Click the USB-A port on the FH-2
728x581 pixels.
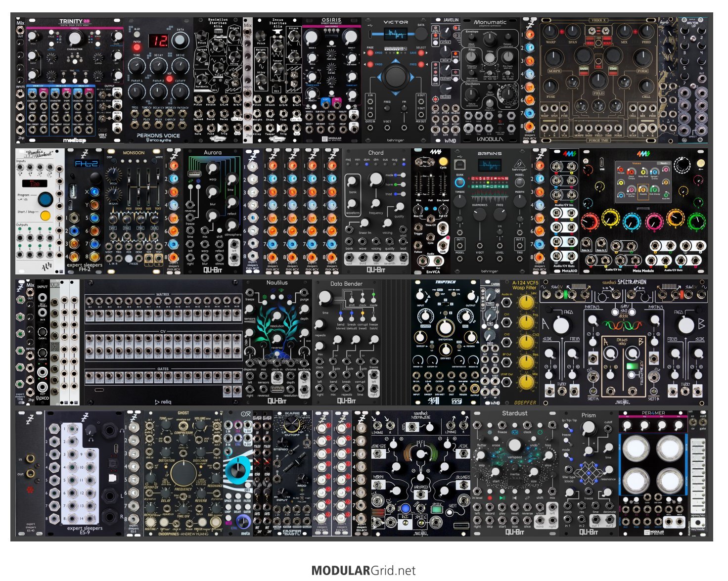73,192
